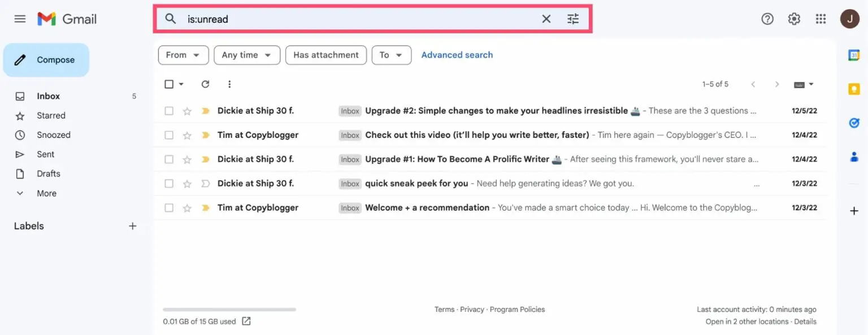Open the Any time dropdown filter
This screenshot has height=335, width=868.
pos(247,55)
